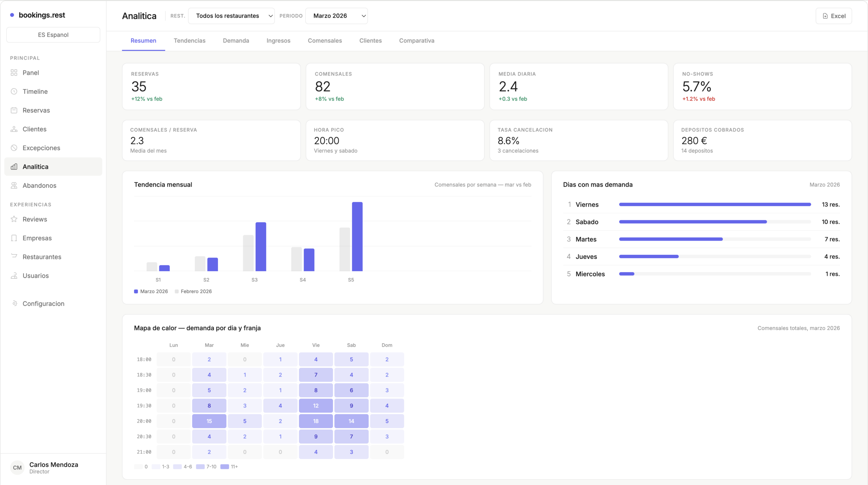Click the Clientes people icon
Viewport: 868px width, 485px height.
coord(14,129)
